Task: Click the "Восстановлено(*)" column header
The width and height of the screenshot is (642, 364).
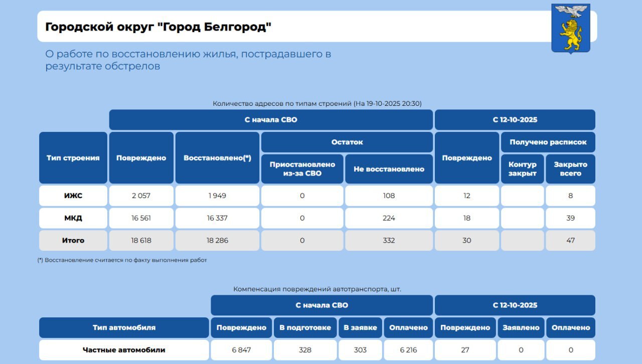Action: 217,158
